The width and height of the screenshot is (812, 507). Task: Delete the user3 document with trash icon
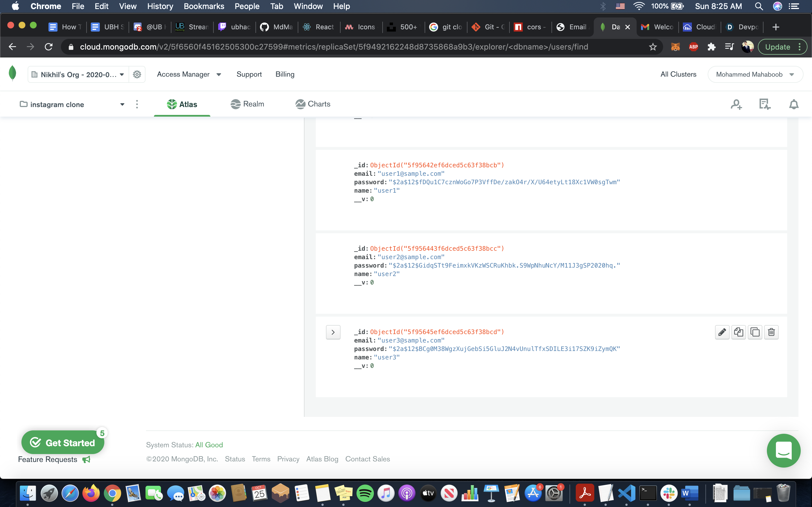771,332
